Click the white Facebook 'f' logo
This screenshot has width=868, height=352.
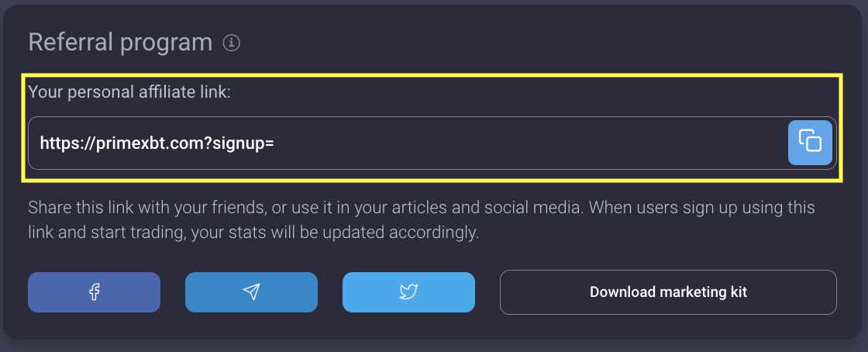point(94,292)
